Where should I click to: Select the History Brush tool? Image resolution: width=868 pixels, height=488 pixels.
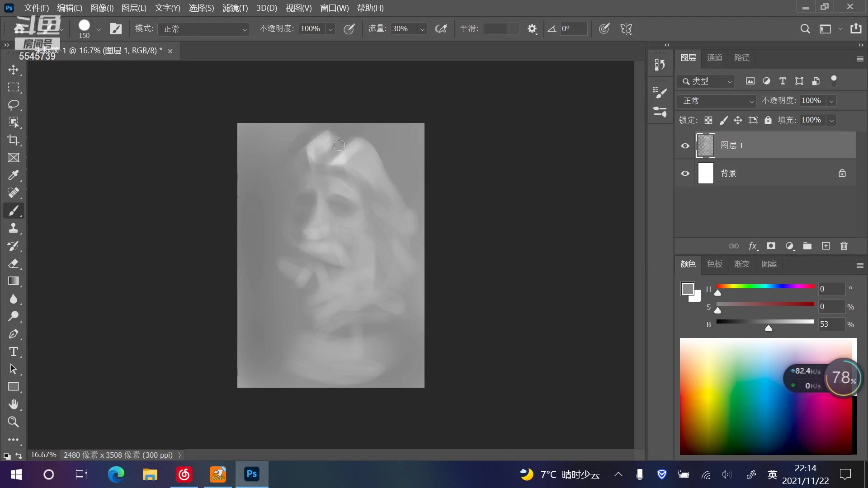pyautogui.click(x=14, y=246)
